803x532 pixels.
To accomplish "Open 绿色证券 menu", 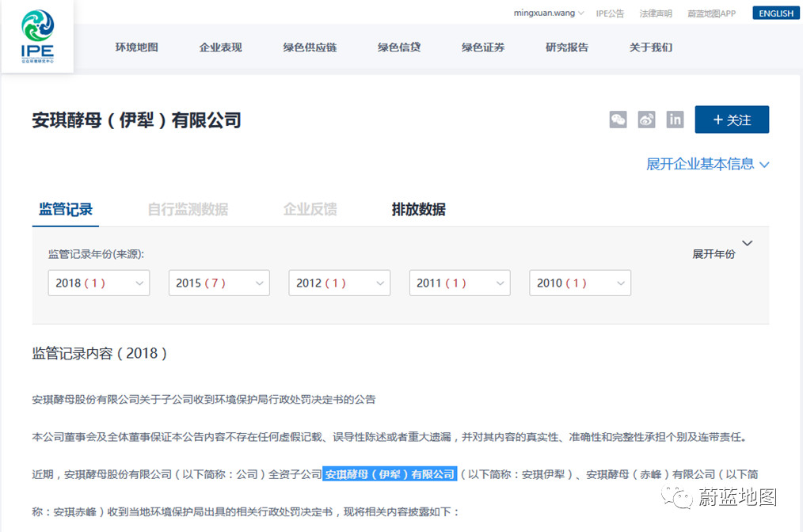I will (x=483, y=47).
